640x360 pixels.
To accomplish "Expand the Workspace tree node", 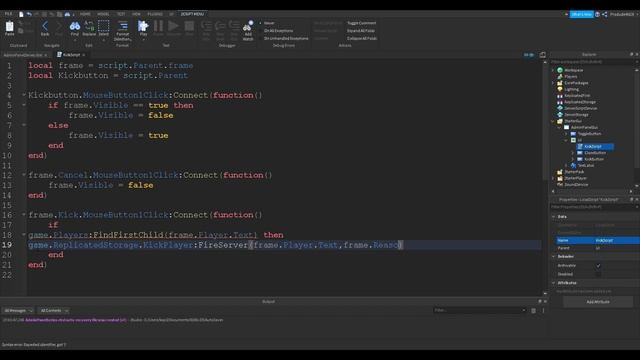I will (553, 70).
